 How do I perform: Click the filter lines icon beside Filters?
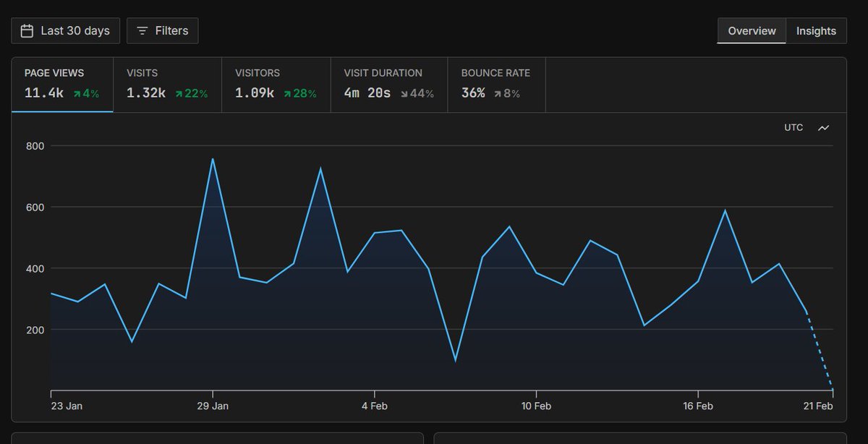[142, 31]
